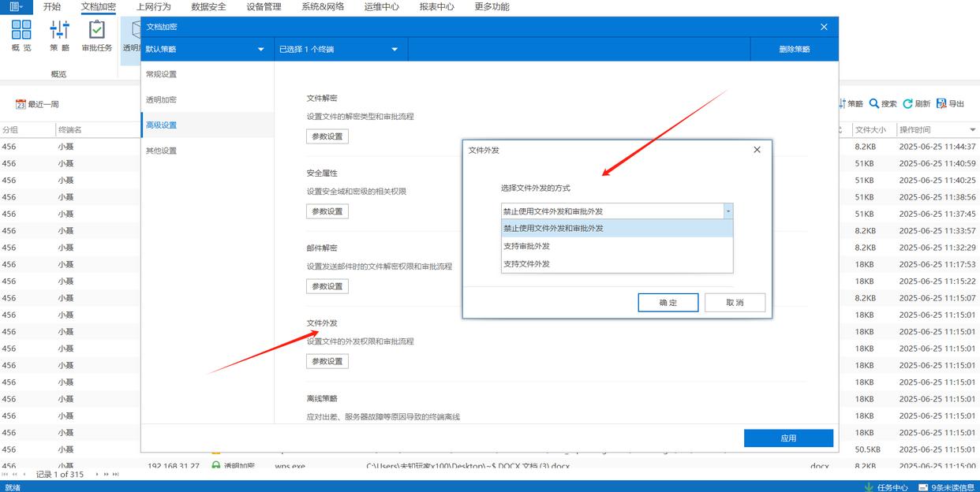Click 参数设置 under 安全属性
980x492 pixels.
pyautogui.click(x=327, y=211)
